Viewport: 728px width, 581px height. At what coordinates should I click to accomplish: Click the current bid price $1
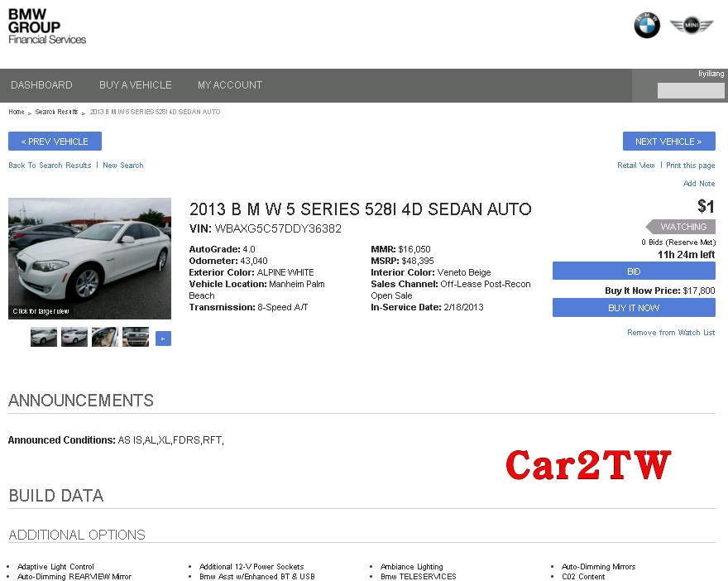[706, 206]
